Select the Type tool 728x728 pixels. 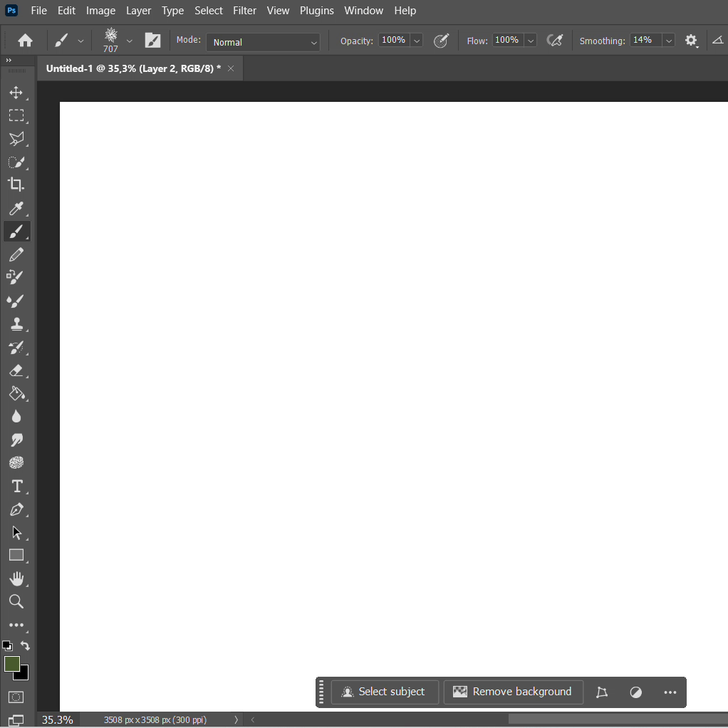click(x=17, y=487)
